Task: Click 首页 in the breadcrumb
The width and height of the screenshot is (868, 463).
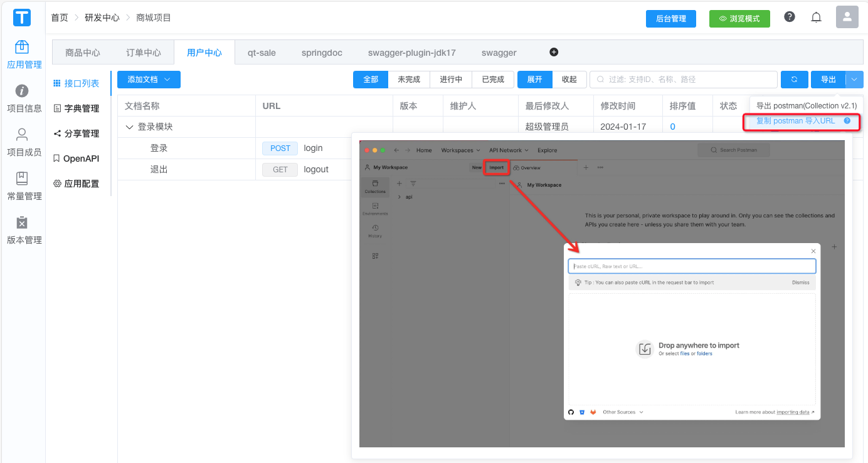Action: 60,18
